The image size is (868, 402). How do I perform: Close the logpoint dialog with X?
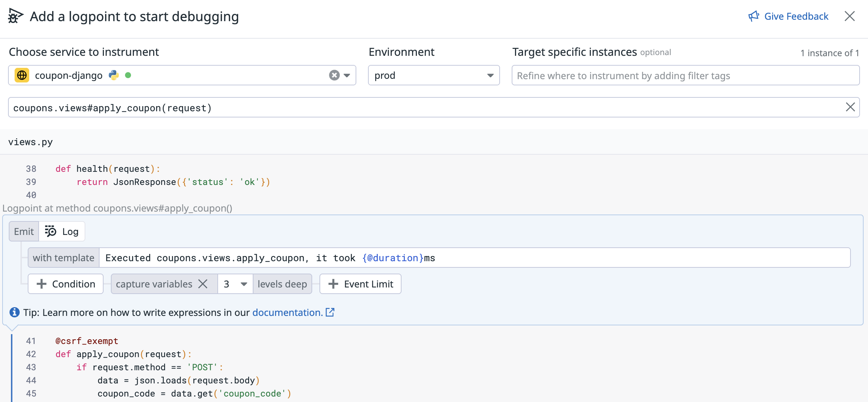[849, 16]
